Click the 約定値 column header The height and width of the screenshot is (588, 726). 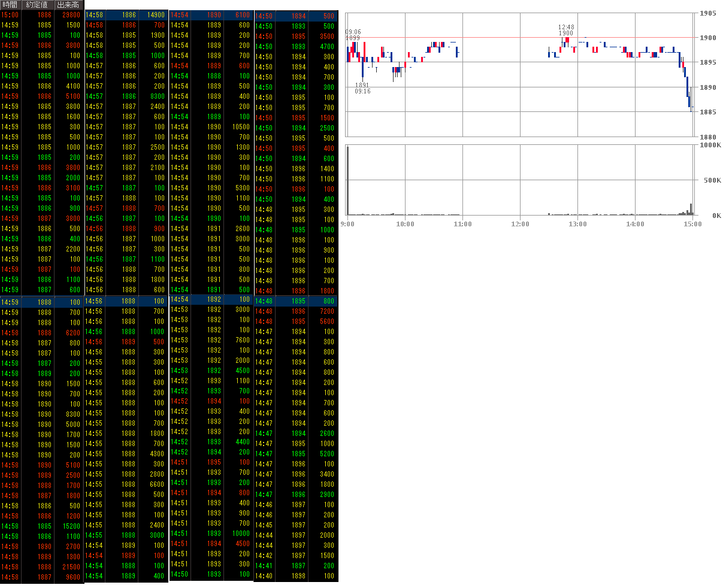click(x=37, y=5)
